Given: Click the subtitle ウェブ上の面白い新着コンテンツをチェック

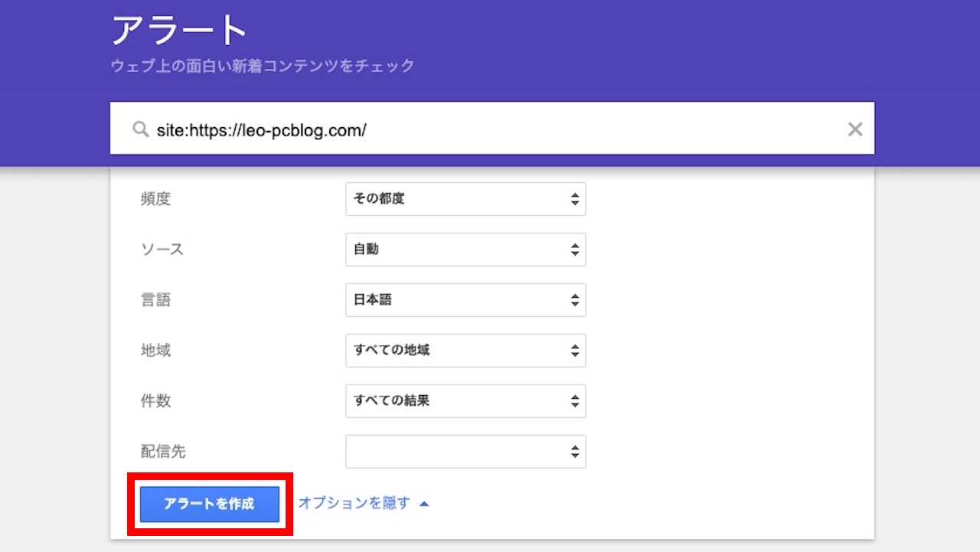Looking at the screenshot, I should [263, 66].
